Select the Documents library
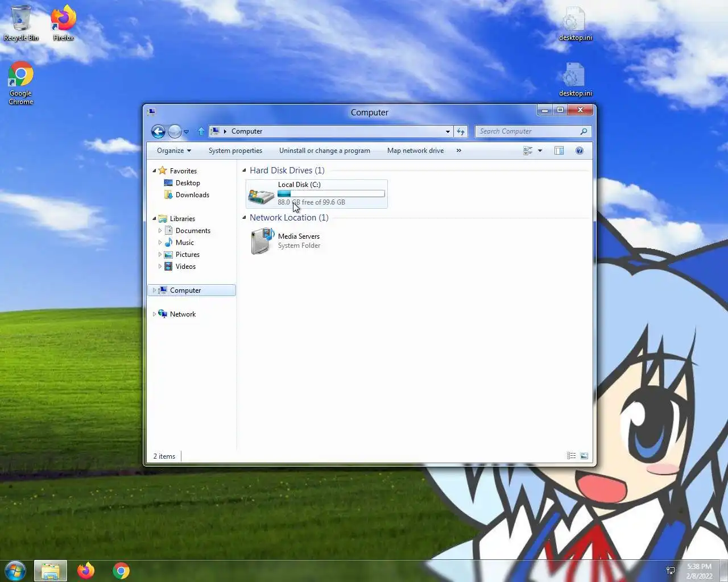 193,231
